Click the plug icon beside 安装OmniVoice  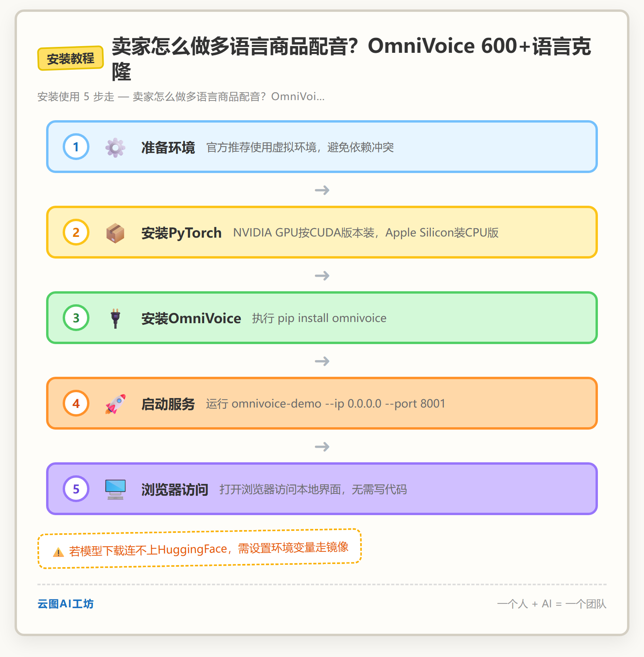point(115,318)
